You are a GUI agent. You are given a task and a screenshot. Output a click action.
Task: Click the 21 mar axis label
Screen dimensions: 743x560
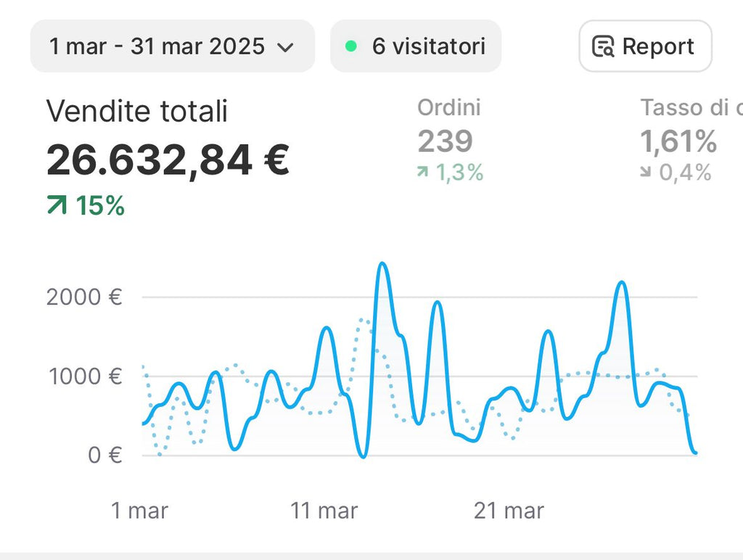509,511
